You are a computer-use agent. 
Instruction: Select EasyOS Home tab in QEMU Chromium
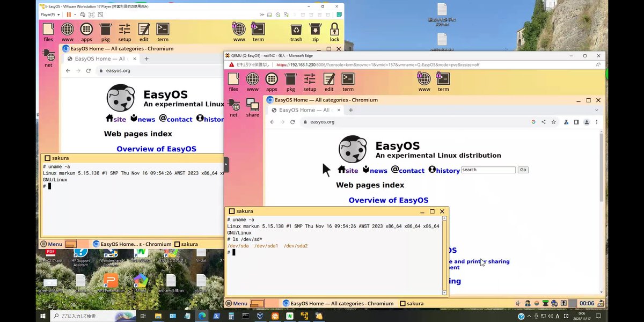(x=305, y=110)
